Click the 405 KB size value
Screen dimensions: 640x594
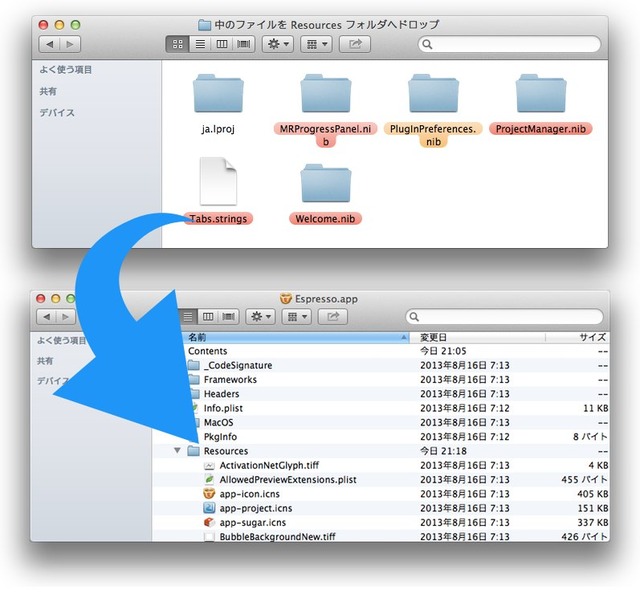(x=592, y=494)
